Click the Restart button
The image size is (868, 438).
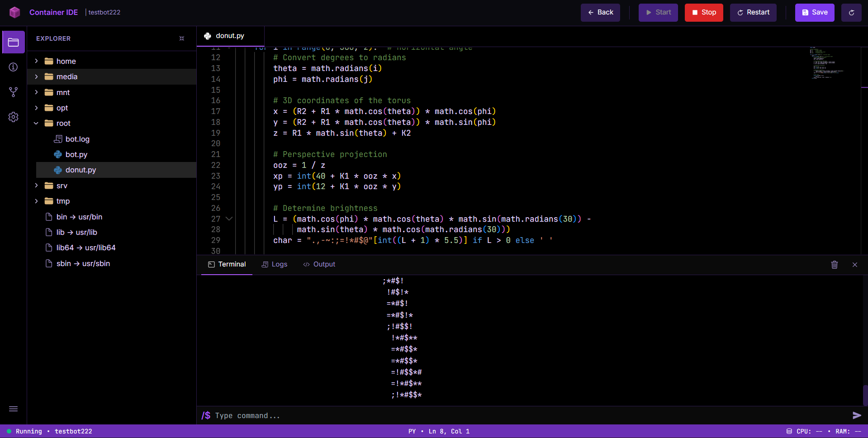click(x=753, y=13)
